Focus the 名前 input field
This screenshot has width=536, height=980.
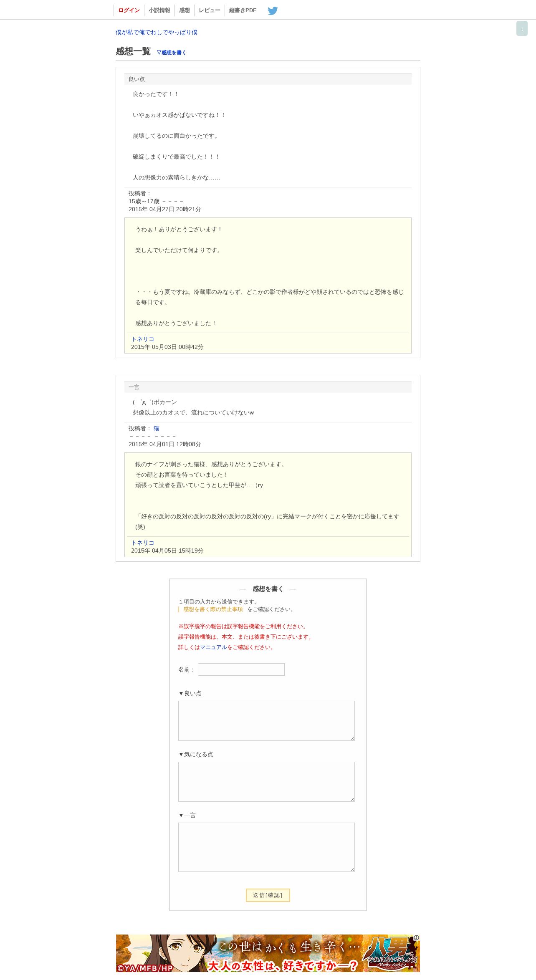(241, 669)
